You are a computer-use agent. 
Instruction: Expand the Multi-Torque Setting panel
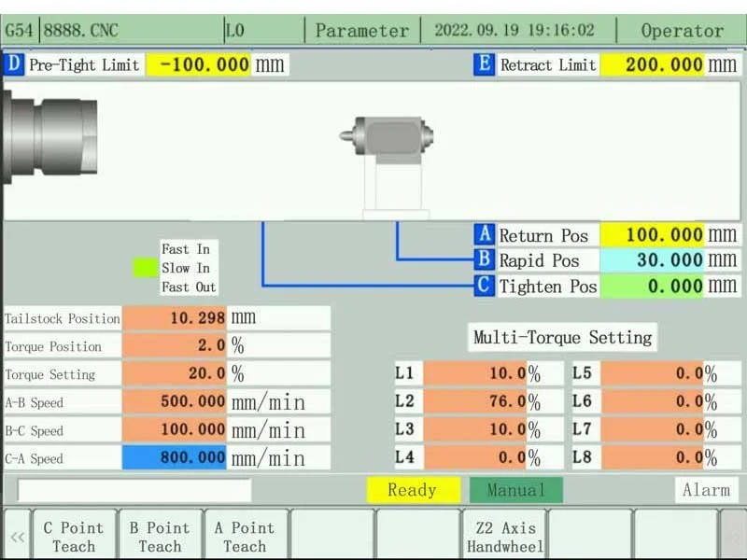coord(562,337)
